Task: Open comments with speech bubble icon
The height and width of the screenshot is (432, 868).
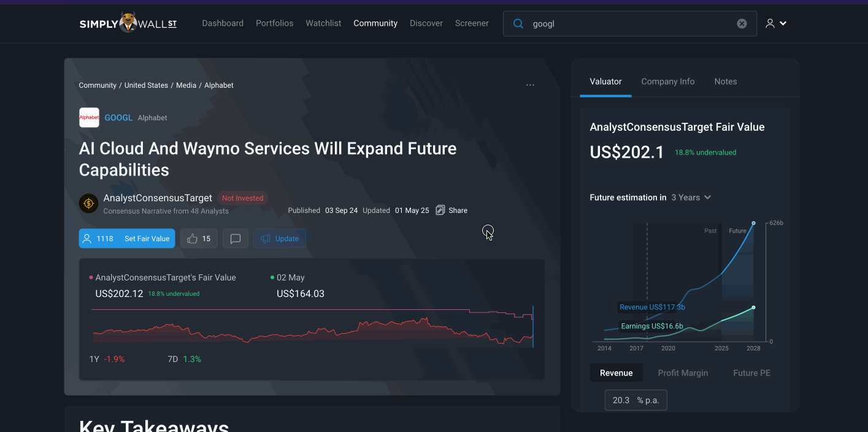Action: click(x=236, y=239)
